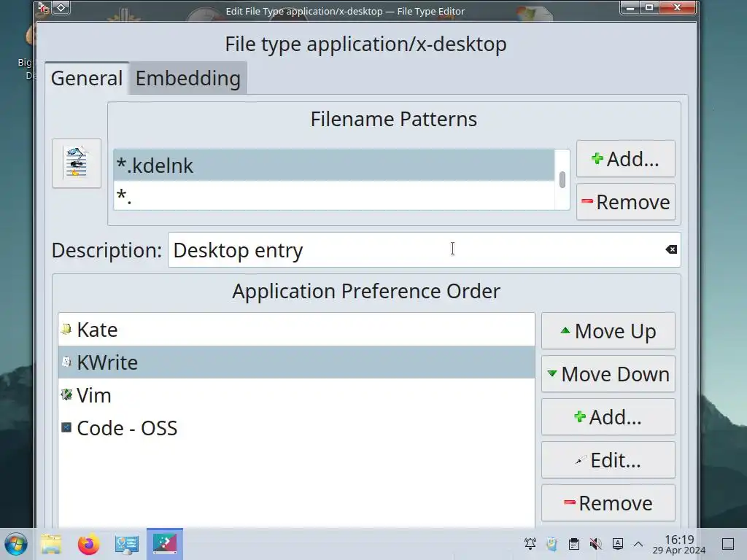Click the Kate application icon

66,329
